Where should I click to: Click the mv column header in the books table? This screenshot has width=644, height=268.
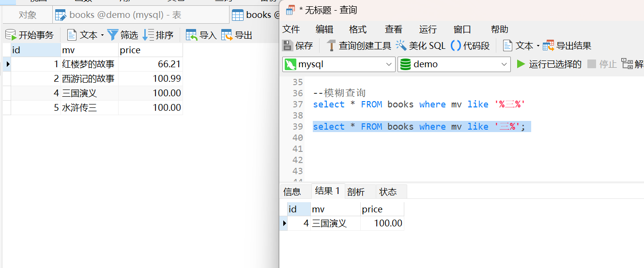[x=89, y=50]
